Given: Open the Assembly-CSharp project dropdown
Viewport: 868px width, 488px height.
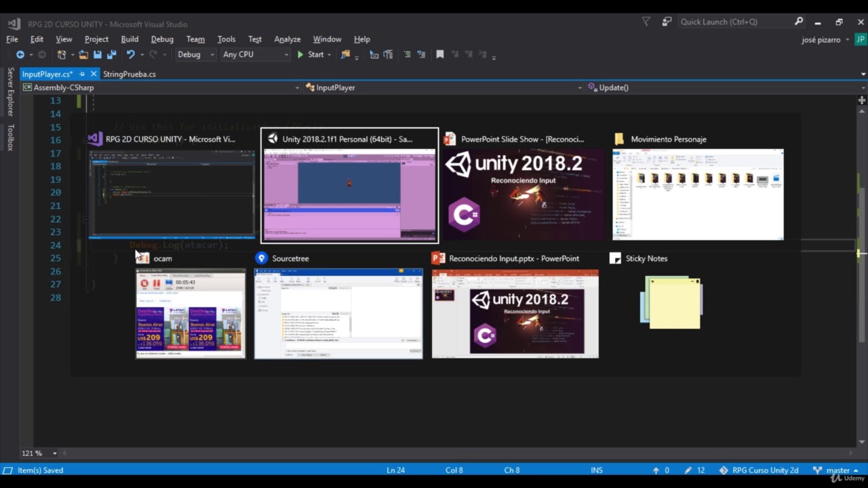Looking at the screenshot, I should [161, 87].
